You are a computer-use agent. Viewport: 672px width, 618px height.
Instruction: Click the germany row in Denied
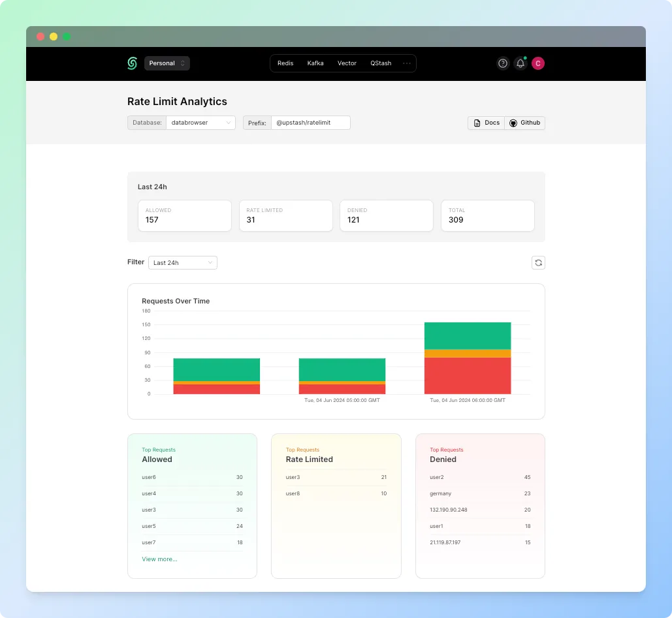click(481, 493)
